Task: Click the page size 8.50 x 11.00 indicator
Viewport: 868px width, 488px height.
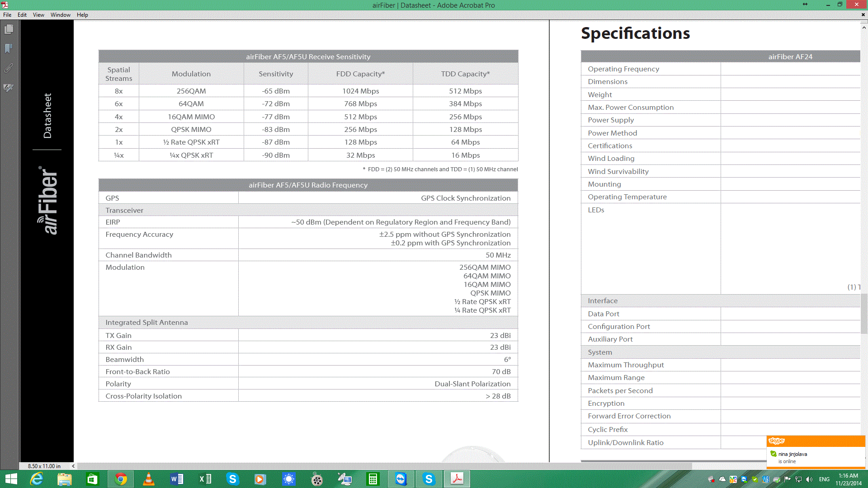Action: pyautogui.click(x=44, y=466)
